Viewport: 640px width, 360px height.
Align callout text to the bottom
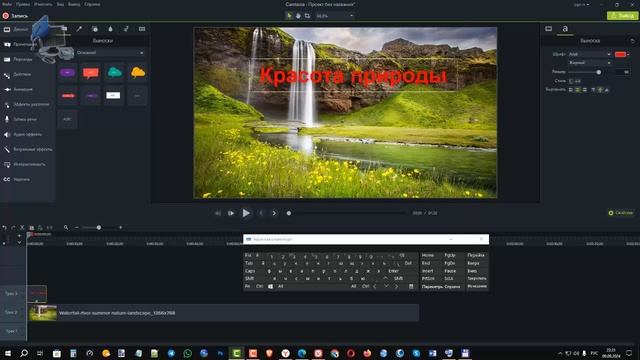(x=607, y=90)
